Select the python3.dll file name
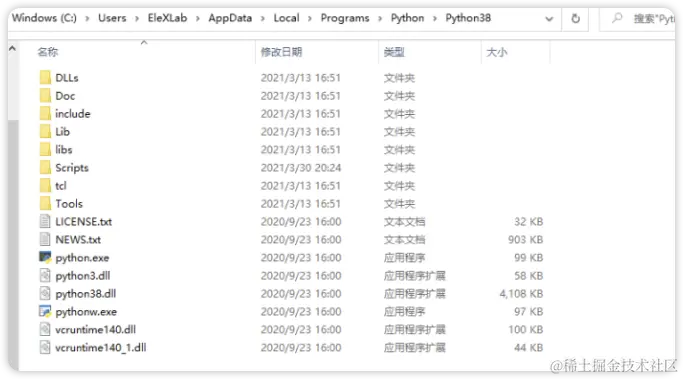The width and height of the screenshot is (683, 379). pos(82,276)
